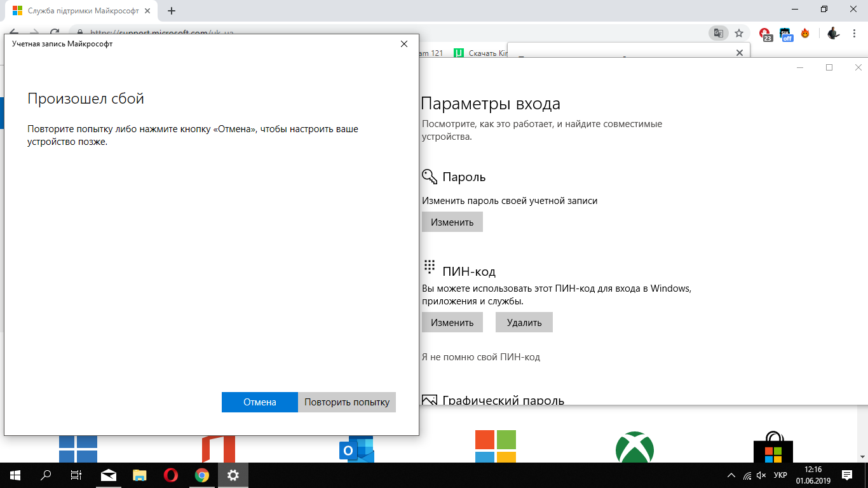Click Повторить попытку button

pos(347,402)
